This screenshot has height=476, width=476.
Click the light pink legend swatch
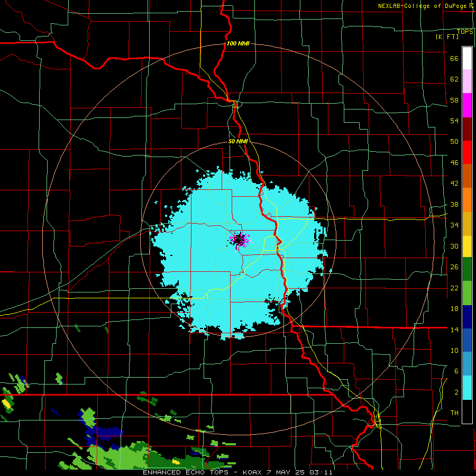[x=467, y=81]
